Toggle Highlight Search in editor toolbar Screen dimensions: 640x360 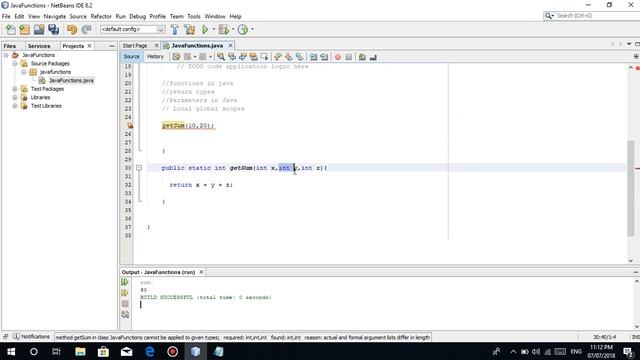click(x=254, y=57)
